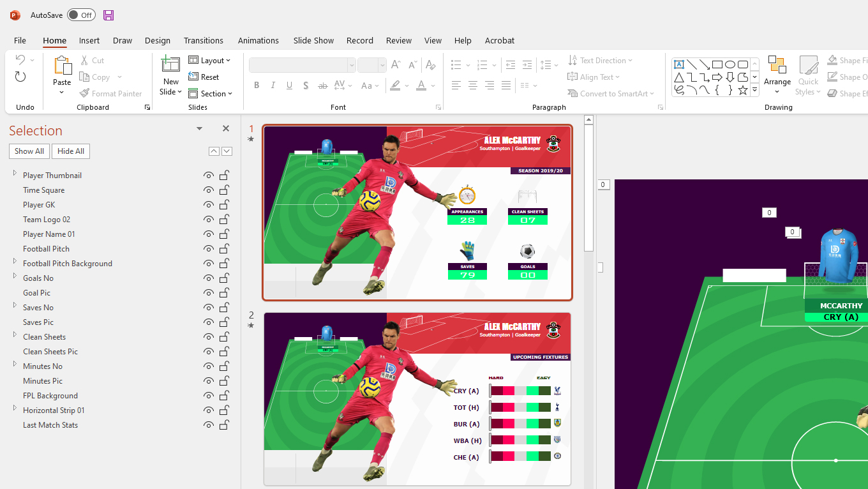Image resolution: width=868 pixels, height=489 pixels.
Task: Click the Shape Fill option
Action: [x=847, y=60]
